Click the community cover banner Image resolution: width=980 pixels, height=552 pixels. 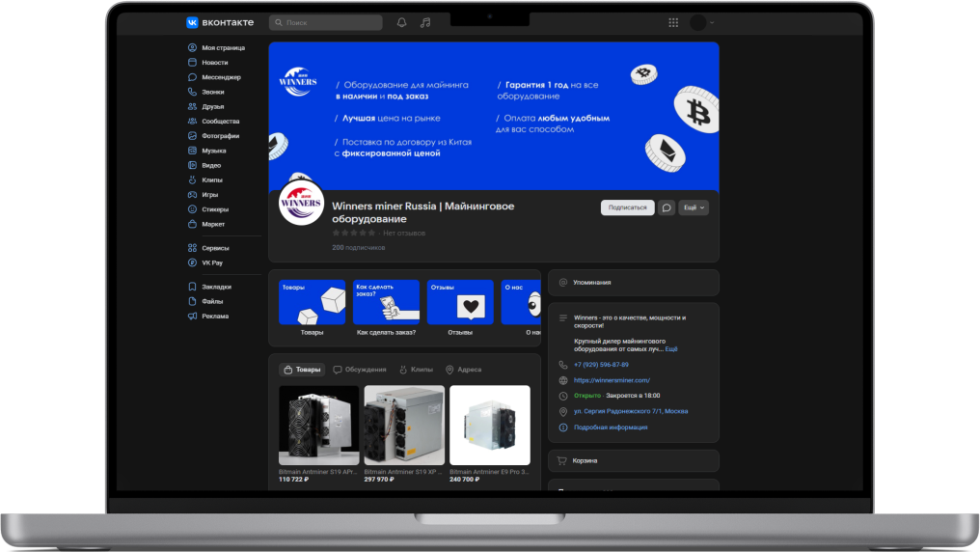click(x=494, y=116)
